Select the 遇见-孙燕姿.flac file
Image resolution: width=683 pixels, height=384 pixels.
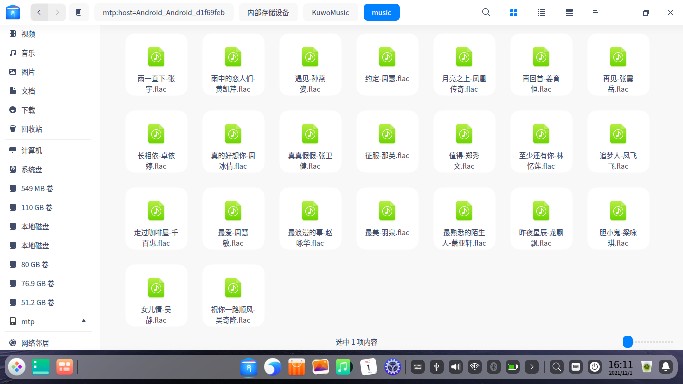(310, 64)
